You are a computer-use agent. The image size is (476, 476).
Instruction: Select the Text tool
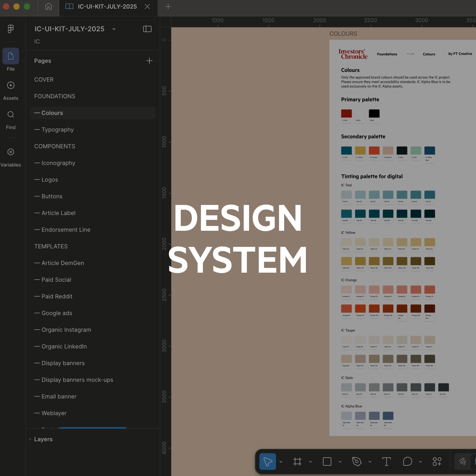click(x=386, y=461)
